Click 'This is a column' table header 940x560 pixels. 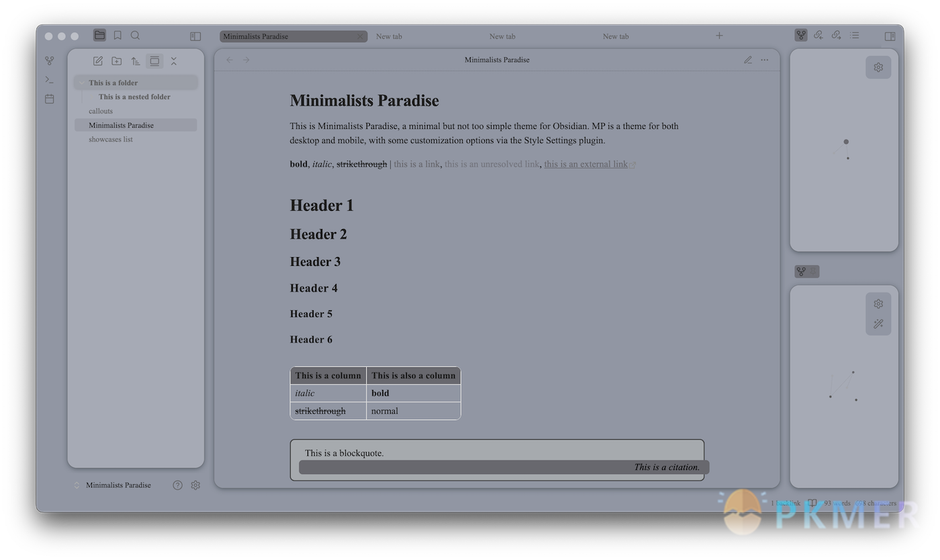pyautogui.click(x=328, y=375)
